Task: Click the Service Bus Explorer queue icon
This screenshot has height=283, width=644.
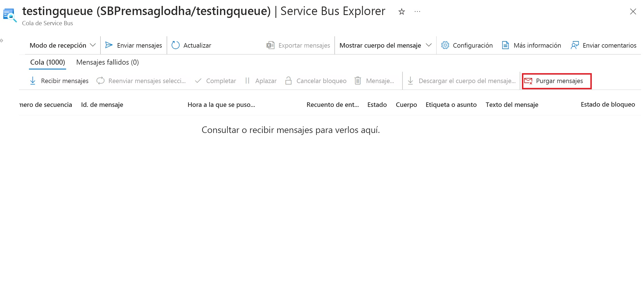Action: coord(10,15)
